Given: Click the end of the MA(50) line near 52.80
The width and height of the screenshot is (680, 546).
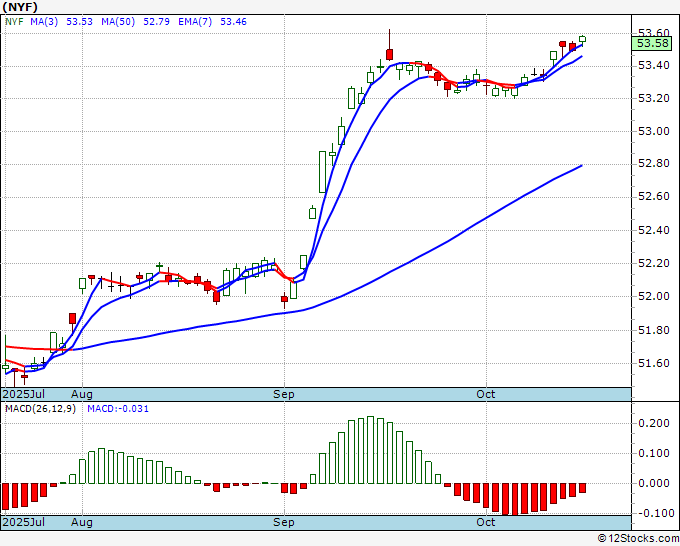Looking at the screenshot, I should coord(581,166).
